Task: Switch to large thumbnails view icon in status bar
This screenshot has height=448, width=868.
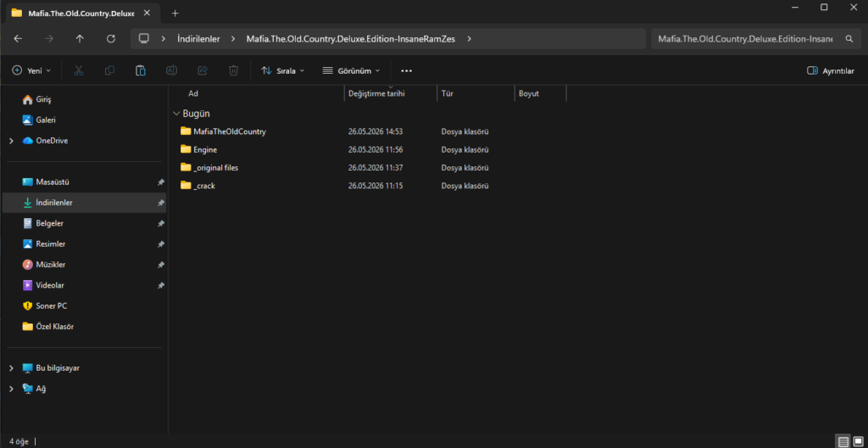Action: [858, 442]
